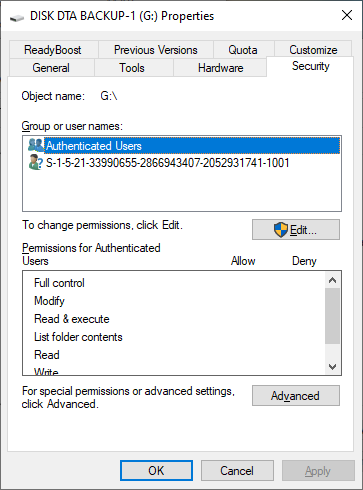Open the Tools tab

[132, 68]
